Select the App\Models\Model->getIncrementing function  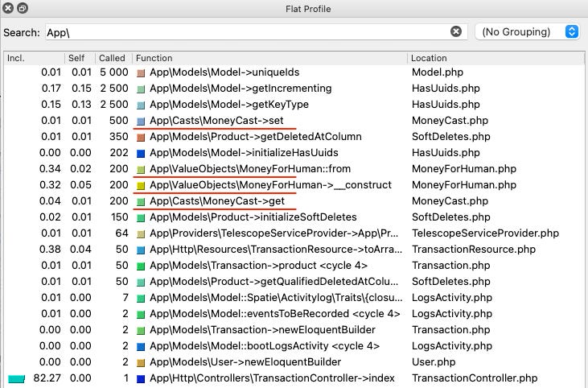(241, 89)
